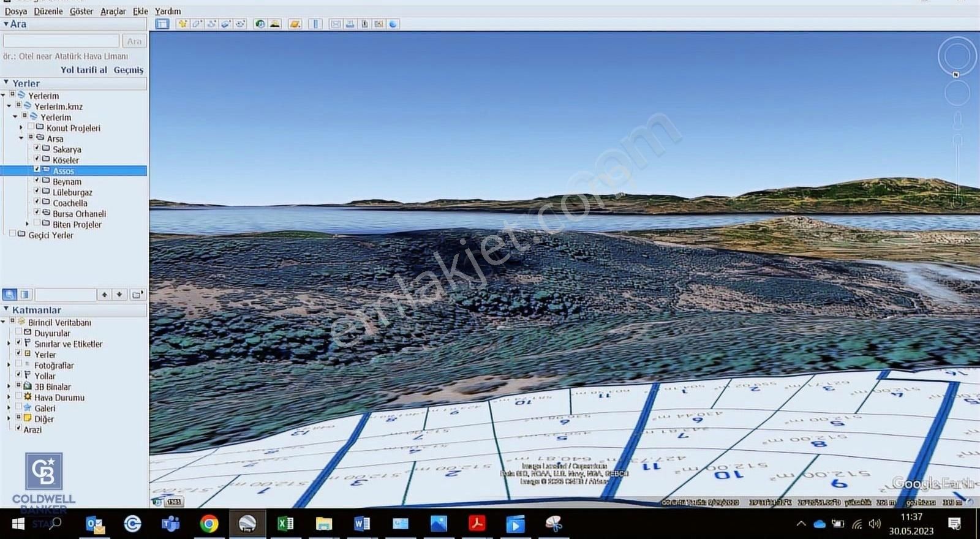Select the Add Path tool
This screenshot has width=980, height=539.
(x=211, y=24)
